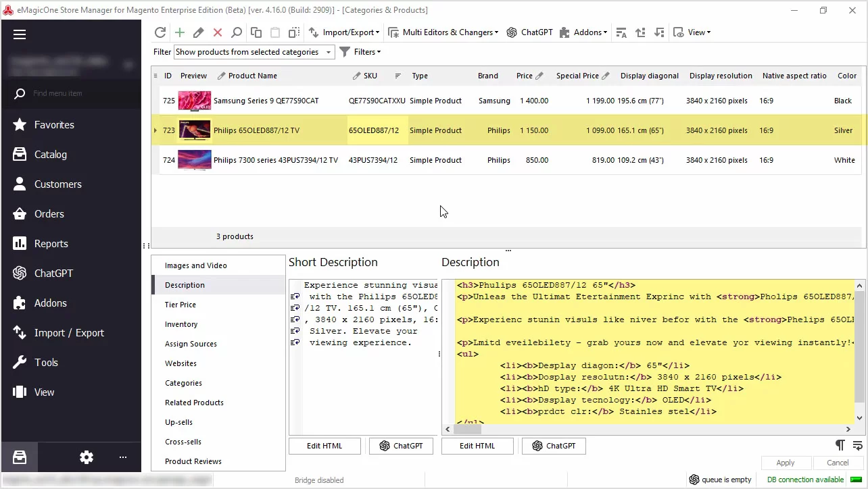Click the settings gear at sidebar bottom
Screen dimensions: 868x489
87,457
